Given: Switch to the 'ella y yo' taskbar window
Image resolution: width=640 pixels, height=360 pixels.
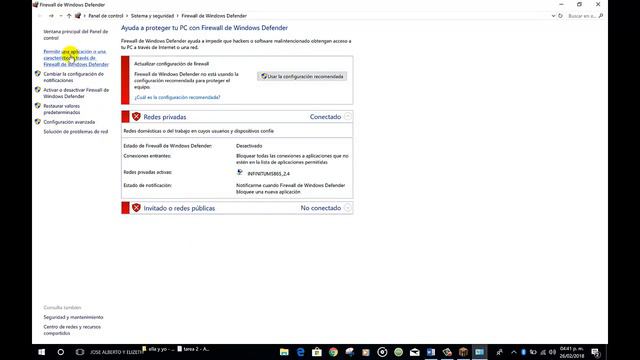Looking at the screenshot, I should (158, 349).
